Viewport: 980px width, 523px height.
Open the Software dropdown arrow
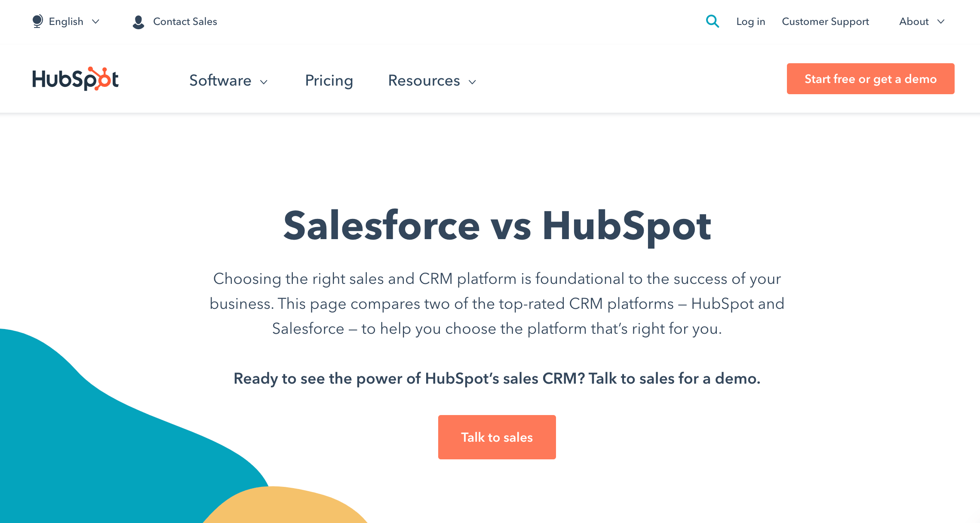(264, 82)
